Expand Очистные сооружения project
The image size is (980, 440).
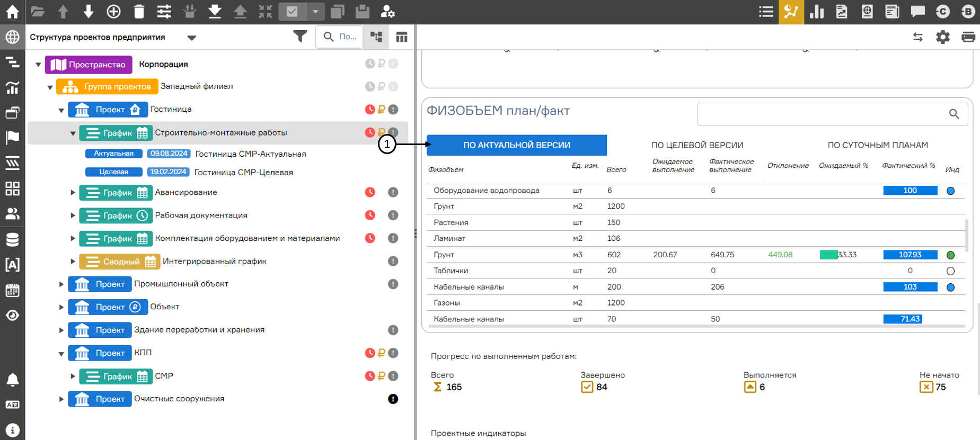tap(61, 399)
